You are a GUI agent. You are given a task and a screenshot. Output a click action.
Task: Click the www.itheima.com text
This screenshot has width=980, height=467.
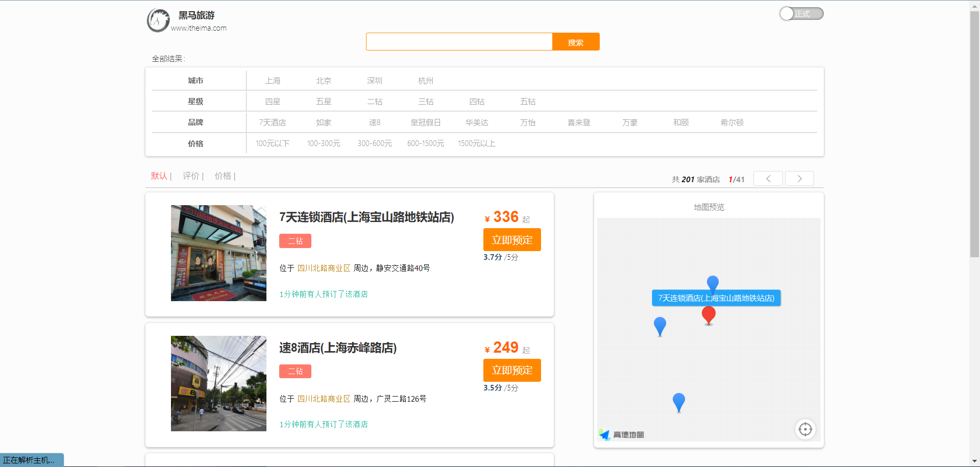pos(199,28)
